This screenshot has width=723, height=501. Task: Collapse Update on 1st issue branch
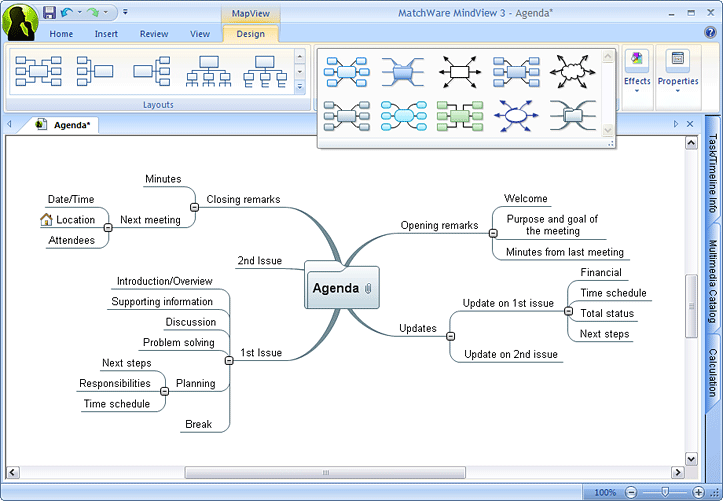[x=569, y=311]
